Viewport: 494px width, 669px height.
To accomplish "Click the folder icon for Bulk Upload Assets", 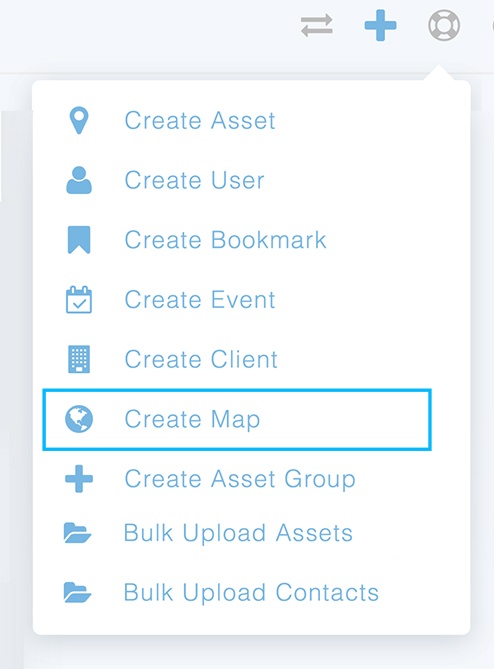I will pyautogui.click(x=77, y=533).
